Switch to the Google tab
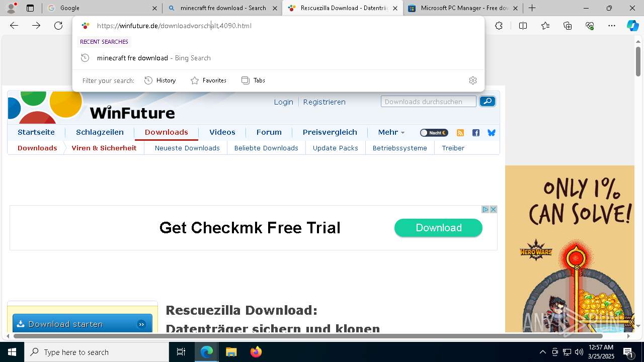 coord(102,8)
